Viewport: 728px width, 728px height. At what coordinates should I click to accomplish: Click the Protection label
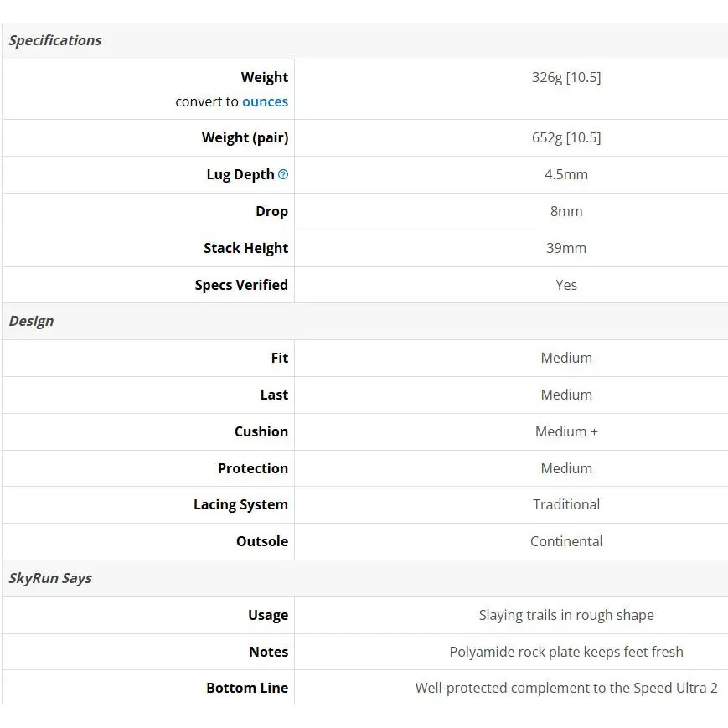[x=253, y=468]
